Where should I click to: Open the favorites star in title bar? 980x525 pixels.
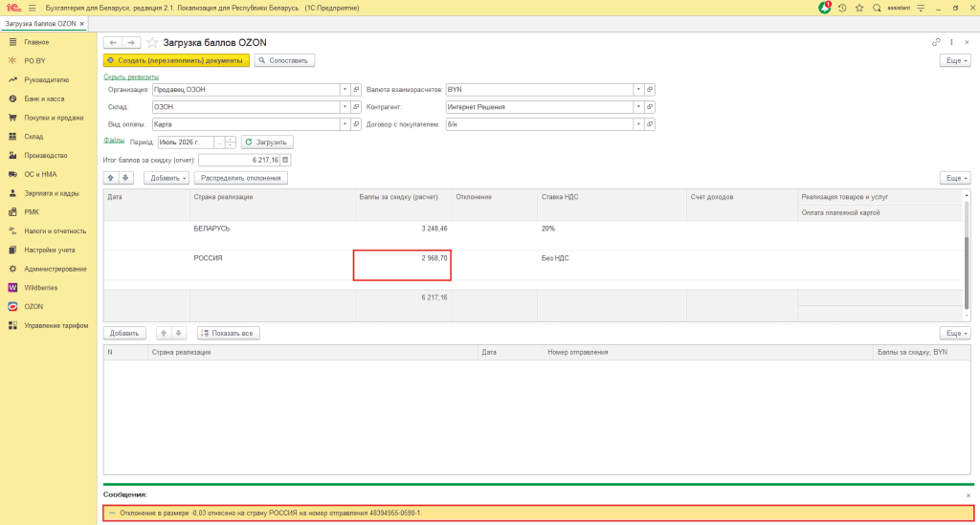(859, 8)
